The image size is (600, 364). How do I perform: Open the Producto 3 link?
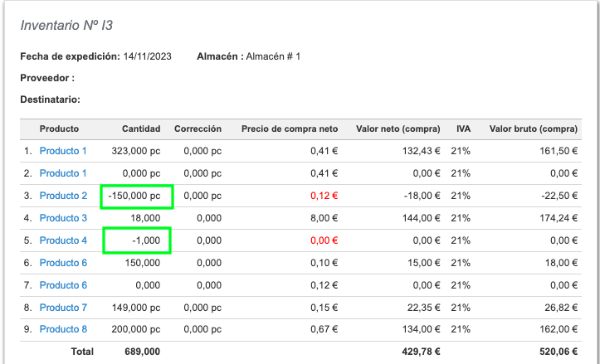[x=63, y=218]
